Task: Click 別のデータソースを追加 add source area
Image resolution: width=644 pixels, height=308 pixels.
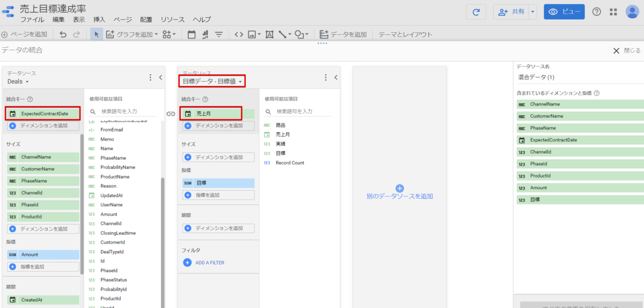Action: [399, 192]
